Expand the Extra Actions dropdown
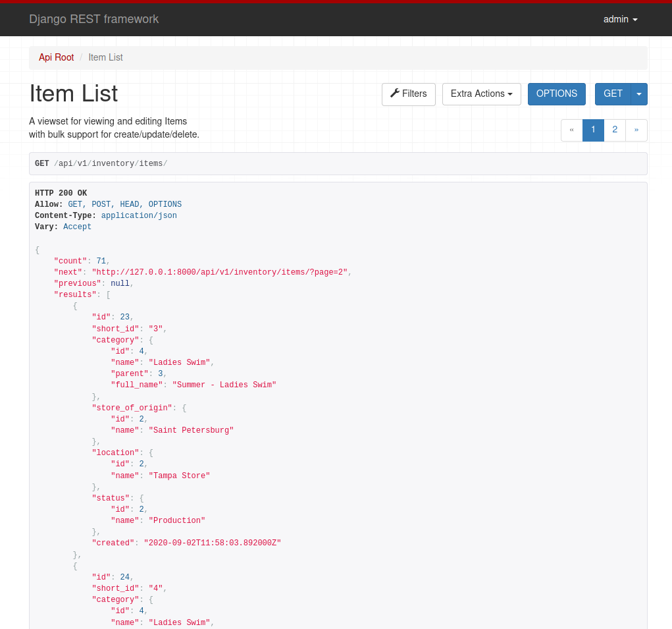This screenshot has width=672, height=629. tap(481, 94)
